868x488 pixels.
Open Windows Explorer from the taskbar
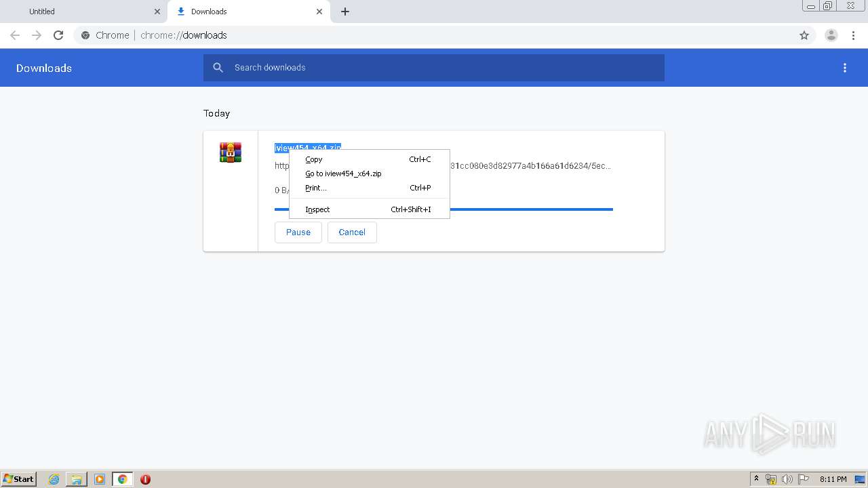pos(77,479)
